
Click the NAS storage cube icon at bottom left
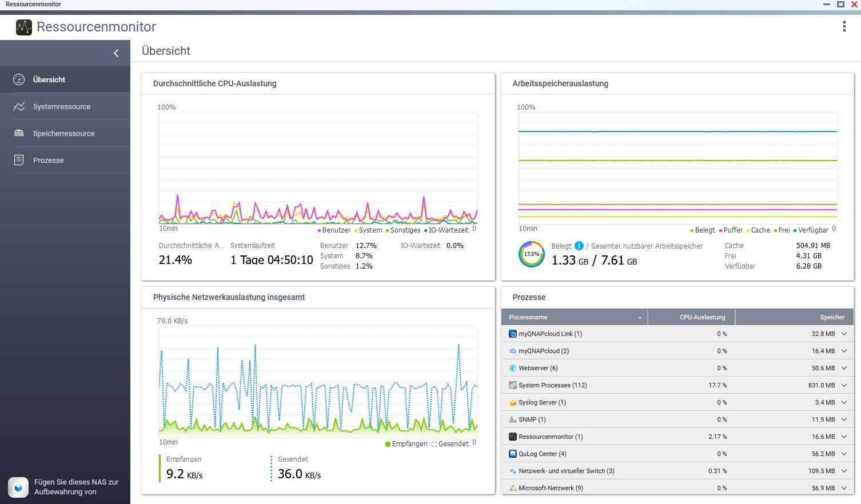[x=18, y=487]
